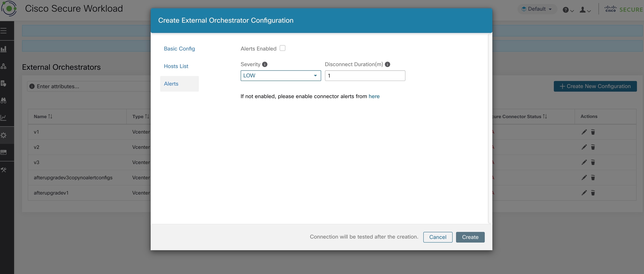Screen dimensions: 644x274
Task: Click the Disconnect Duration input field
Action: (365, 76)
